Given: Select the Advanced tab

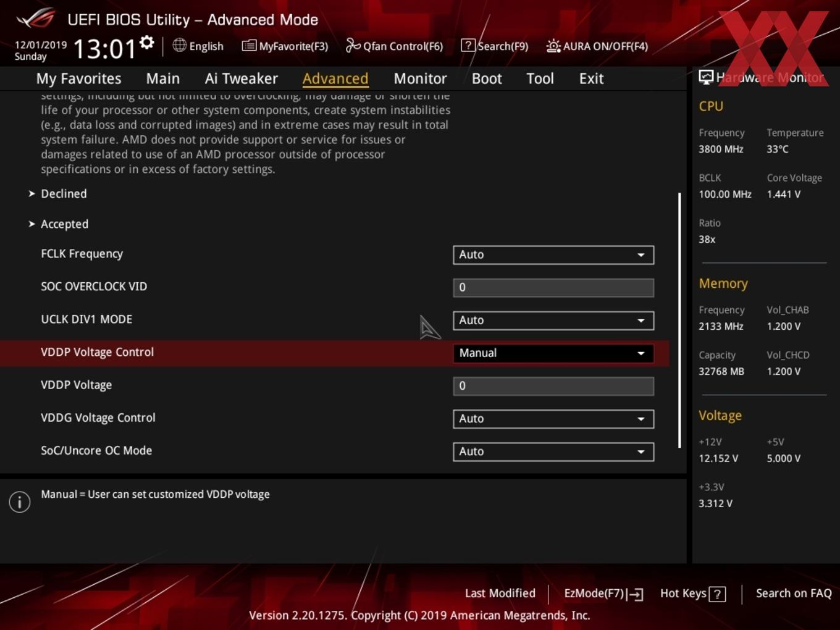Looking at the screenshot, I should [335, 78].
